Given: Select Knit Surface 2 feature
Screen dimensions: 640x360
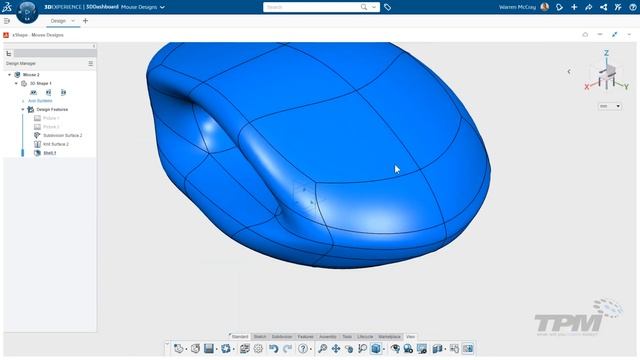Looking at the screenshot, I should tap(56, 144).
